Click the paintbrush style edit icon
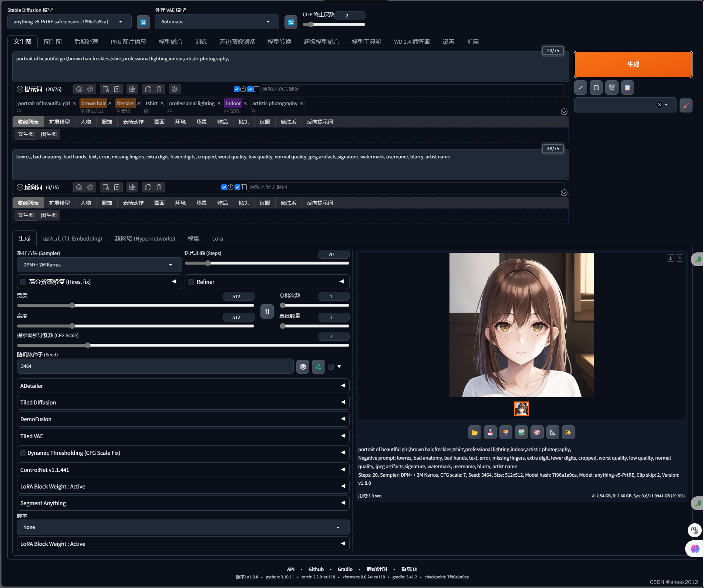The height and width of the screenshot is (588, 704). (x=686, y=105)
